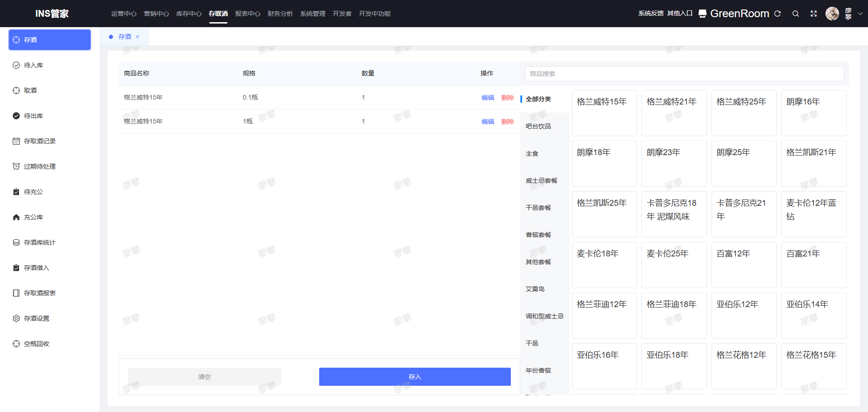Image resolution: width=868 pixels, height=412 pixels.
Task: Focus the 商品搜索 search field
Action: point(684,74)
